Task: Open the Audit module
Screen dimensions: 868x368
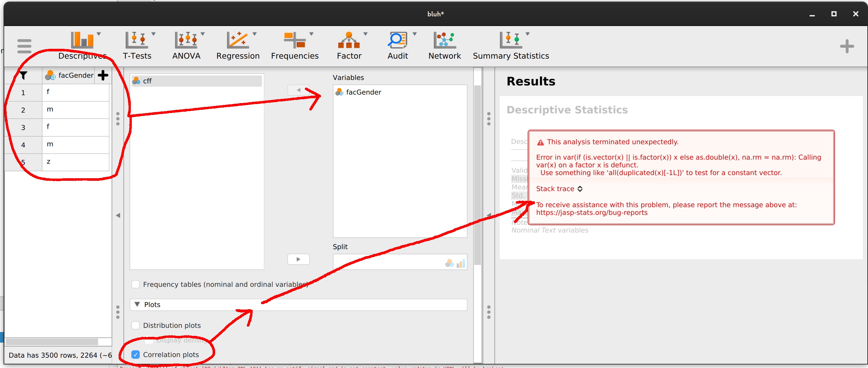Action: coord(398,46)
